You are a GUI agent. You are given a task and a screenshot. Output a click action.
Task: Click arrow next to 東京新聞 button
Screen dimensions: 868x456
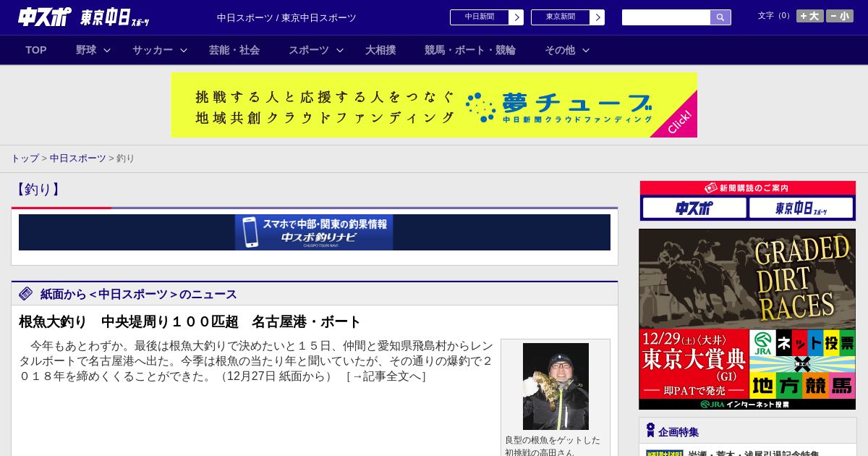pos(597,17)
